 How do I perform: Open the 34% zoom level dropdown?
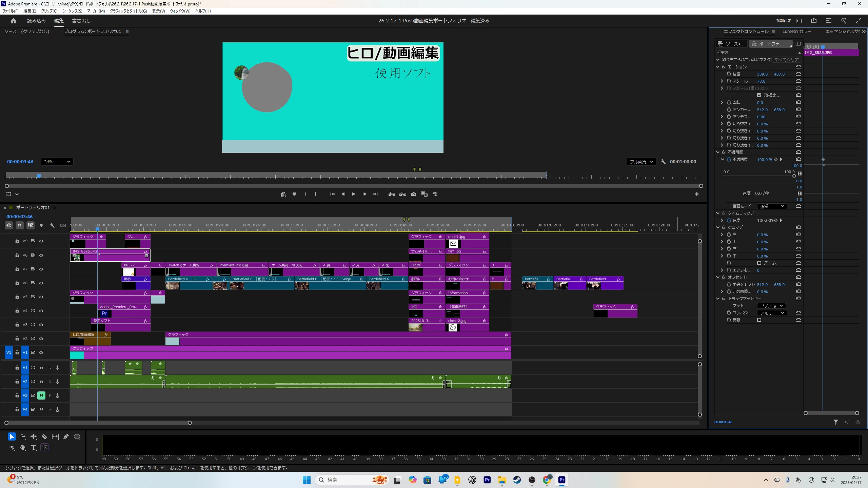(57, 162)
